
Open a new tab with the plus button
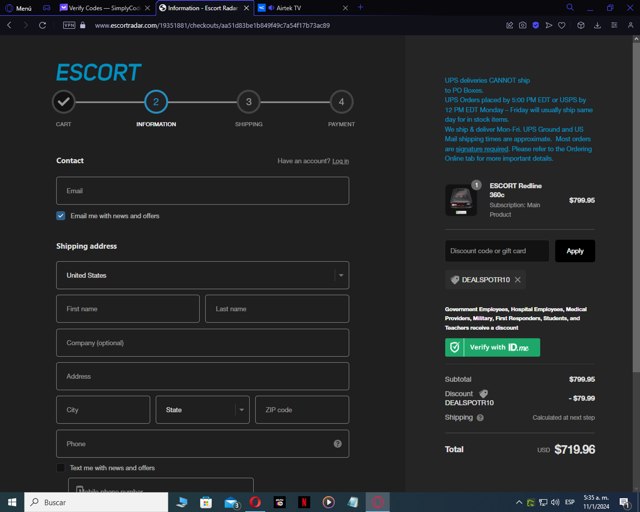360,7
